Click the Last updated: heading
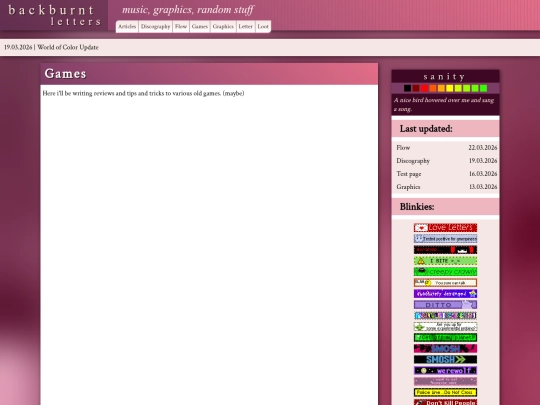Viewport: 540px width, 405px height. (426, 129)
